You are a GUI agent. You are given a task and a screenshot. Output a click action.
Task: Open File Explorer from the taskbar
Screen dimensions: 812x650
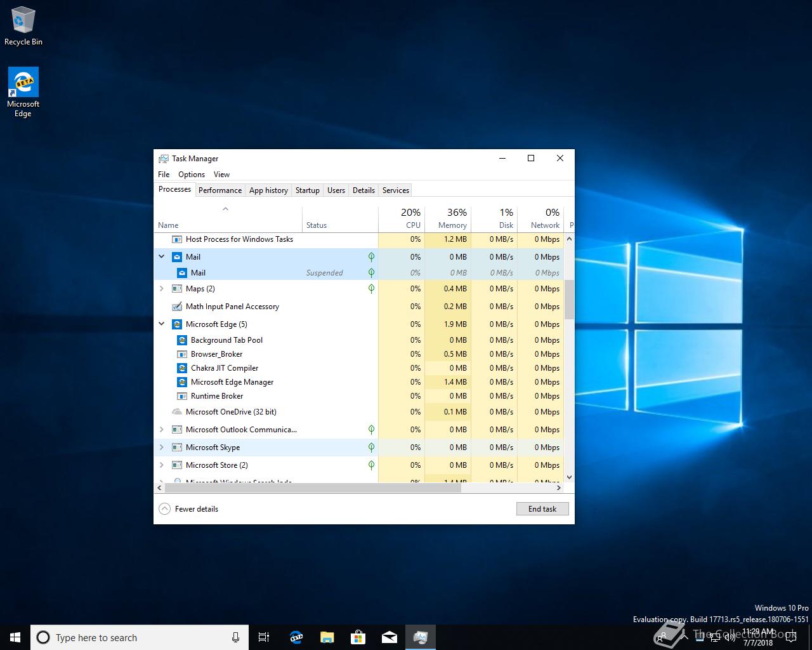pyautogui.click(x=327, y=637)
